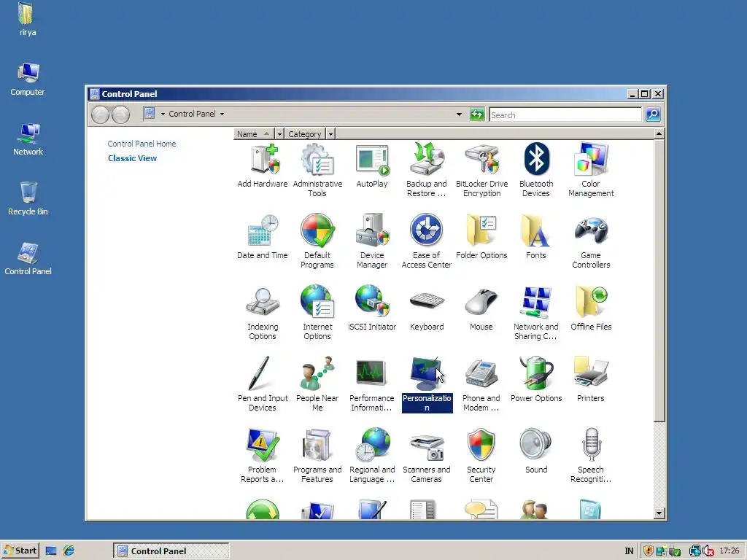This screenshot has width=747, height=560.
Task: Open Security Center
Action: click(481, 456)
